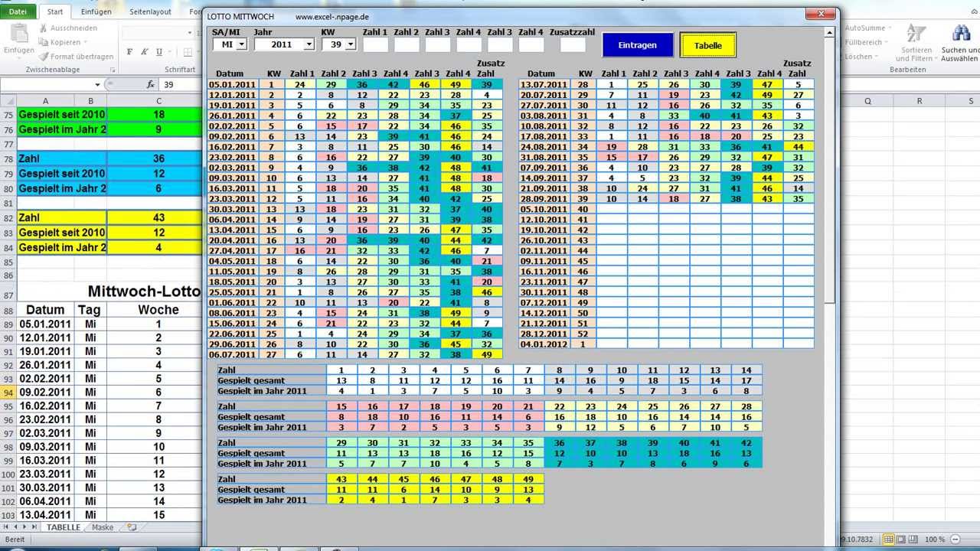Click the date 04.01.2012 in the form
Image resolution: width=980 pixels, height=551 pixels.
click(544, 344)
